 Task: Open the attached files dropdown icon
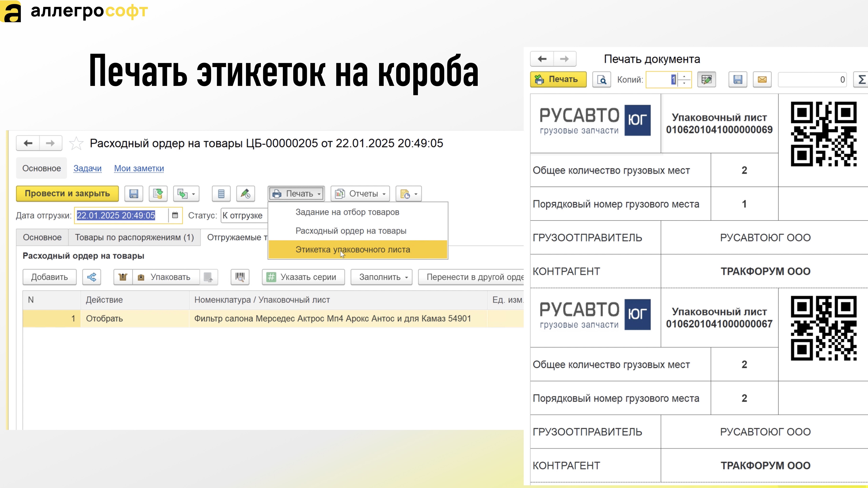pos(409,194)
